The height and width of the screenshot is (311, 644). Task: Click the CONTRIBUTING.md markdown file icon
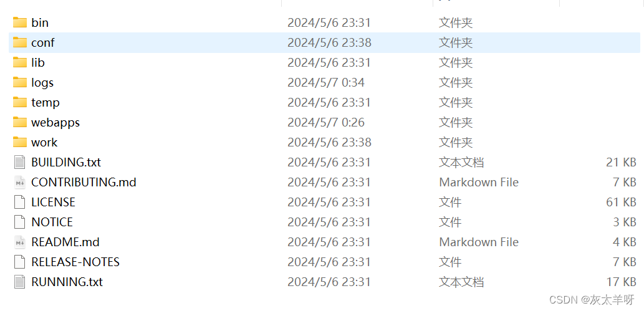[x=20, y=182]
